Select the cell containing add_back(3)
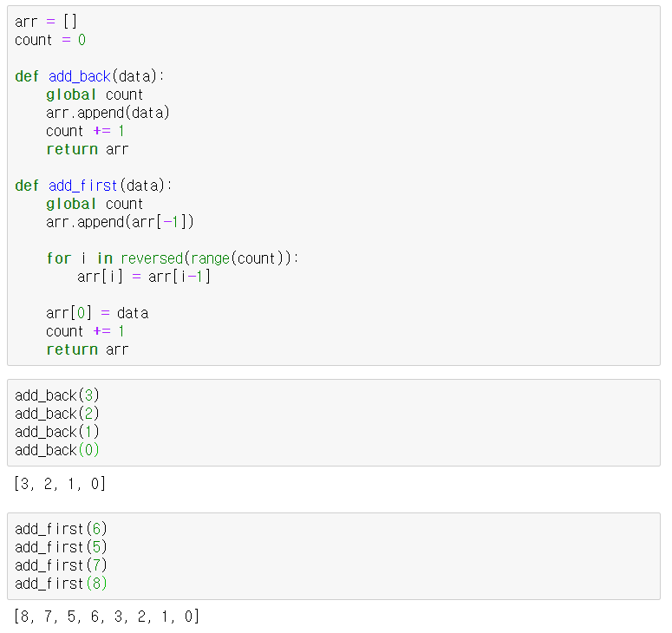Image resolution: width=672 pixels, height=633 pixels. tap(334, 422)
